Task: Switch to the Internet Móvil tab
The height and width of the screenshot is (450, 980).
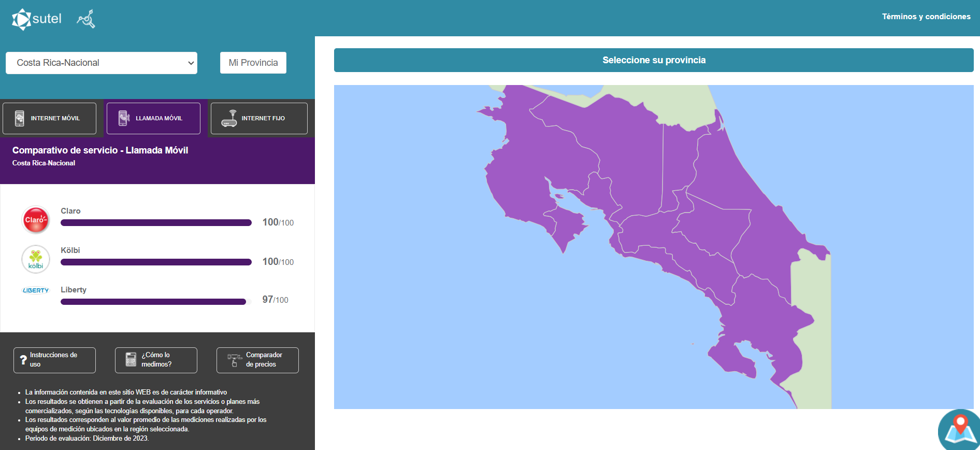Action: pos(49,118)
